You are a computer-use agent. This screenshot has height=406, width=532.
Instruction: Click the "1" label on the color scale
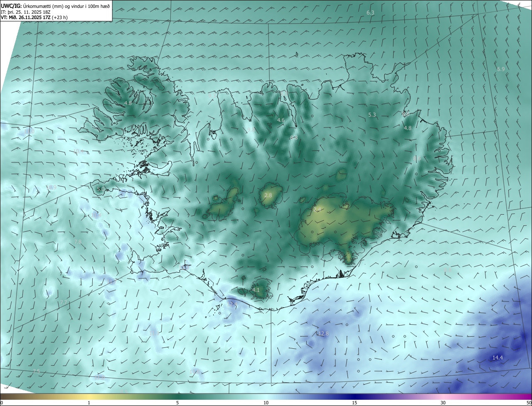(x=89, y=403)
